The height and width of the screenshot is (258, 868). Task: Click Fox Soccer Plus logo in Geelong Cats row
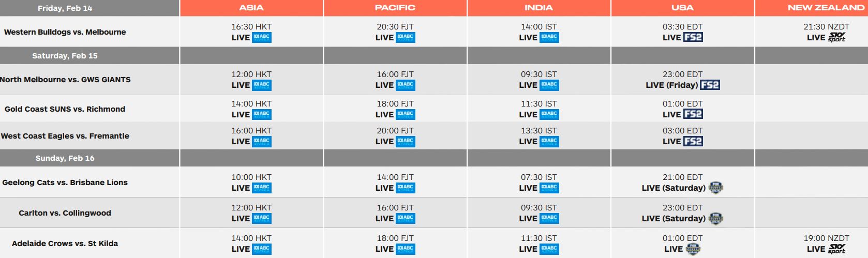715,188
